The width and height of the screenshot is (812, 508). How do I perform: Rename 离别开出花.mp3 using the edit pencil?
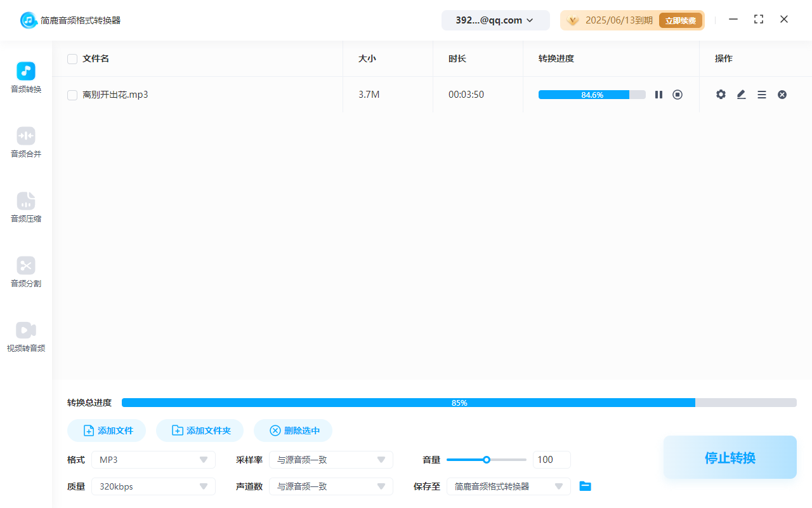(x=741, y=94)
